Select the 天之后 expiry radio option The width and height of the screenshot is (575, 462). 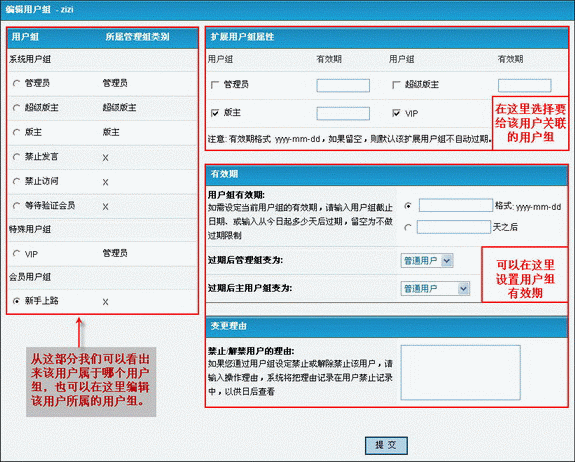coord(407,228)
